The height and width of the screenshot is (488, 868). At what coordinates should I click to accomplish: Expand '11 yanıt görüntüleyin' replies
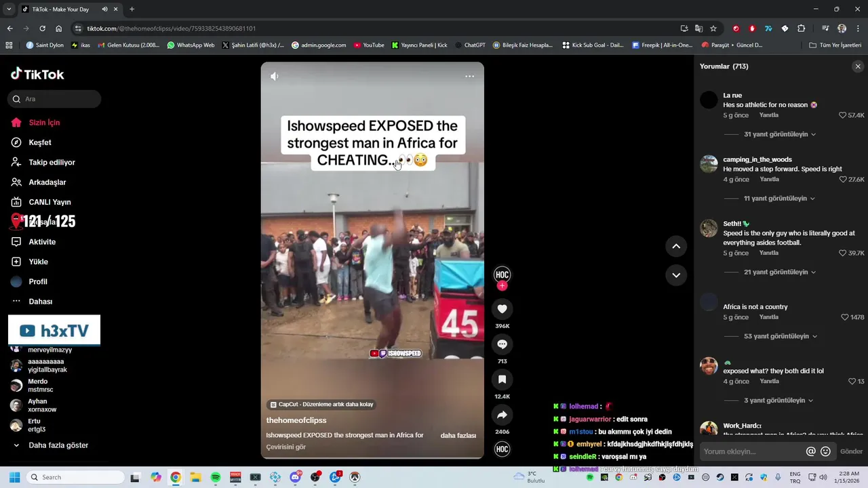pyautogui.click(x=779, y=199)
